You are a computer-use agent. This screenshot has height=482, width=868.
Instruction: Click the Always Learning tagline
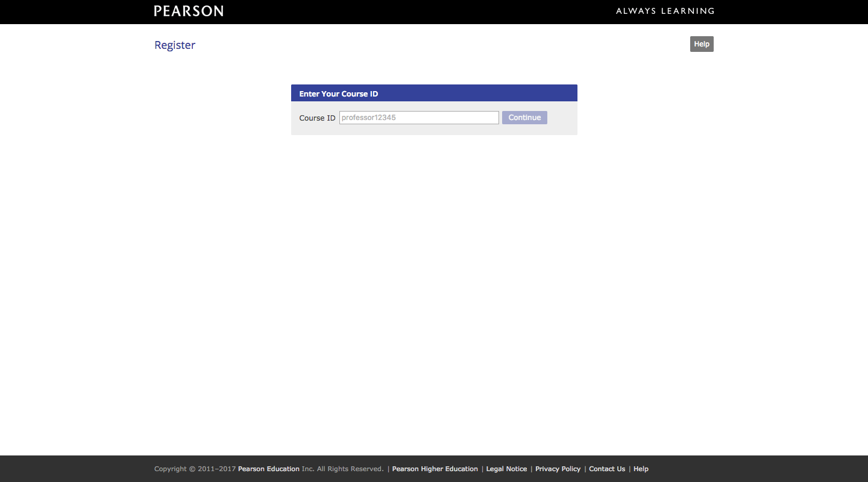coord(665,11)
